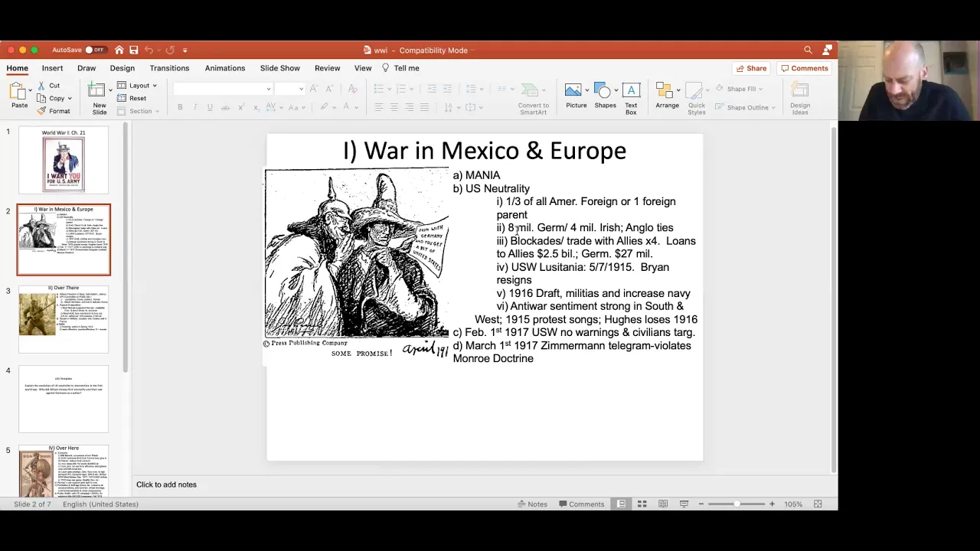Switch to Reading view icon

coord(663,504)
